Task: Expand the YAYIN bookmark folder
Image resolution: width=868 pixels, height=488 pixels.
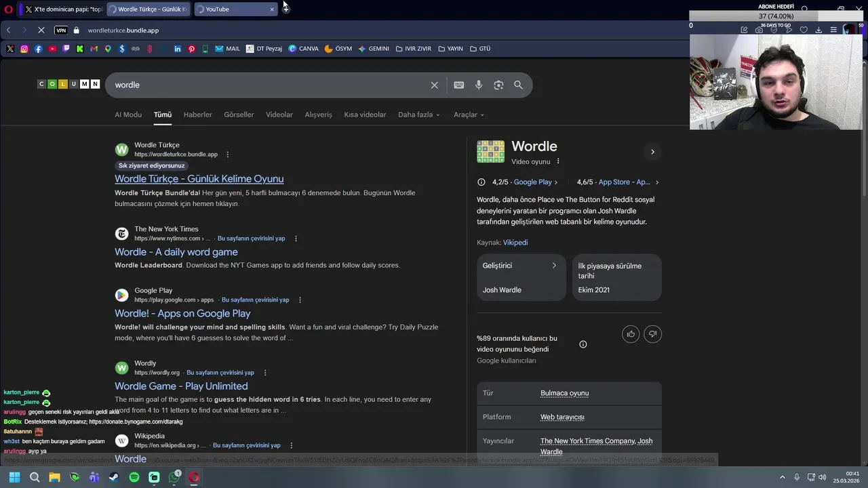Action: coord(450,49)
